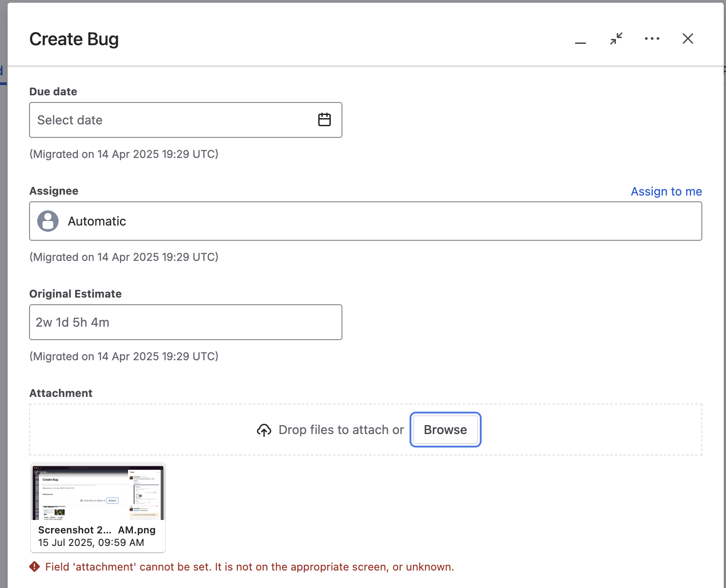726x588 pixels.
Task: Click the Create Bug dialog title
Action: click(74, 39)
